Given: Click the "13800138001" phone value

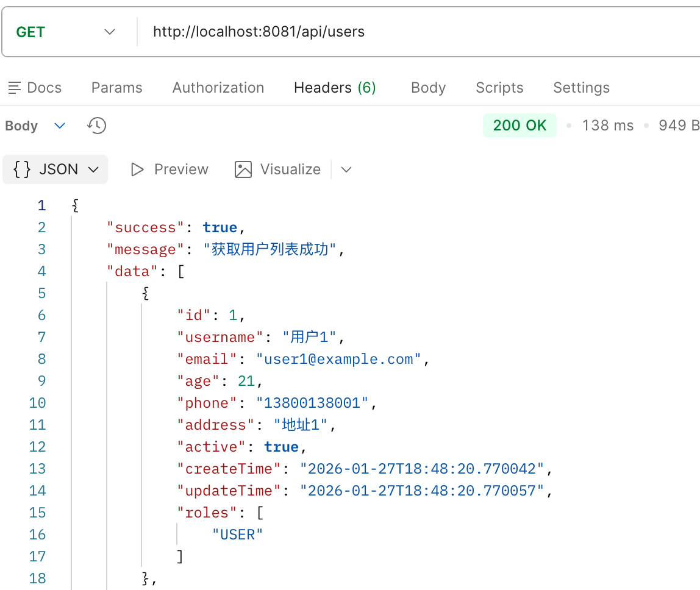Looking at the screenshot, I should [312, 403].
